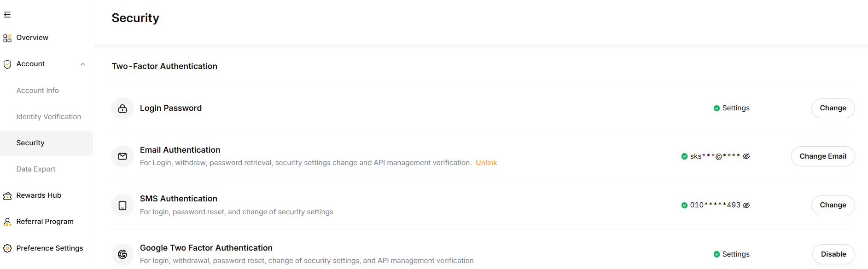The width and height of the screenshot is (868, 269).
Task: Disable Google Two Factor Authentication
Action: click(833, 254)
